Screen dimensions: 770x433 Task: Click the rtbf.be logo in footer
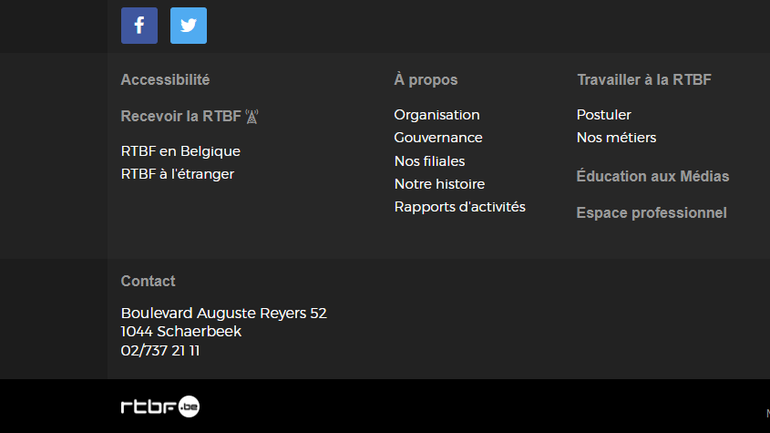coord(160,406)
